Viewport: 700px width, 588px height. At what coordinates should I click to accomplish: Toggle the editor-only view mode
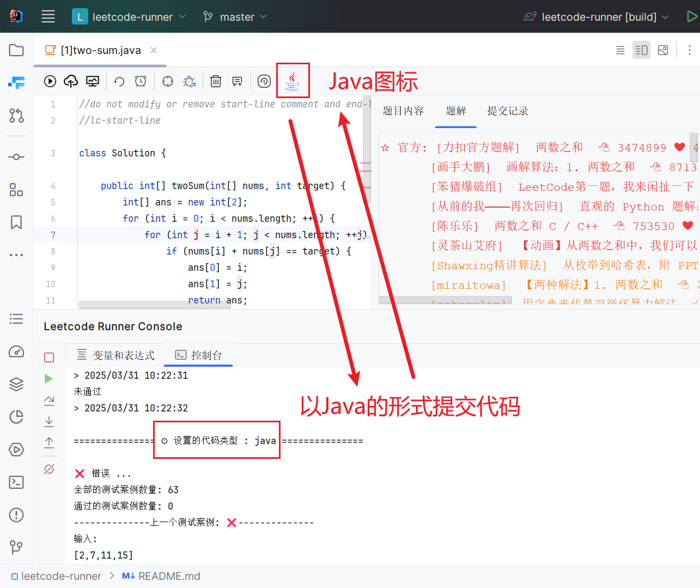click(620, 50)
